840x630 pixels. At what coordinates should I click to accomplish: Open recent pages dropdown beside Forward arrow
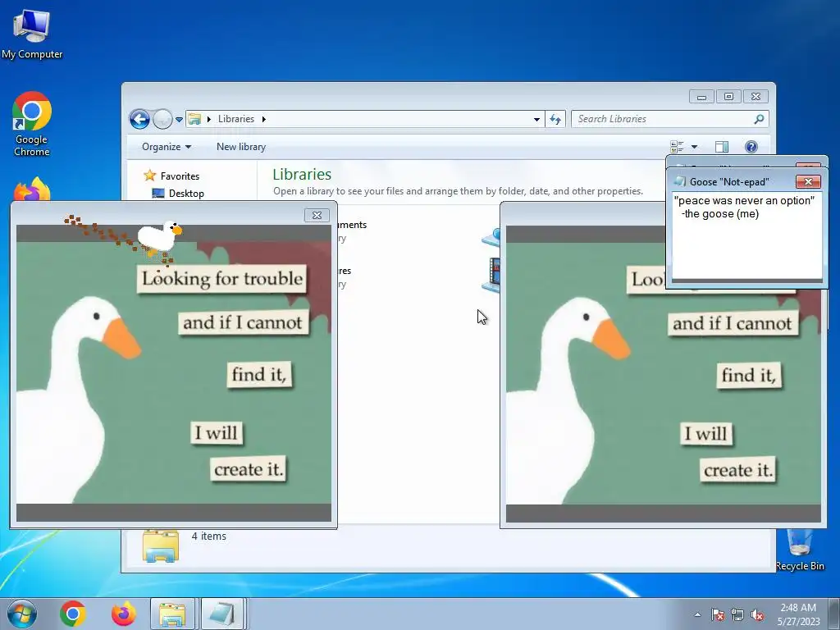tap(179, 120)
